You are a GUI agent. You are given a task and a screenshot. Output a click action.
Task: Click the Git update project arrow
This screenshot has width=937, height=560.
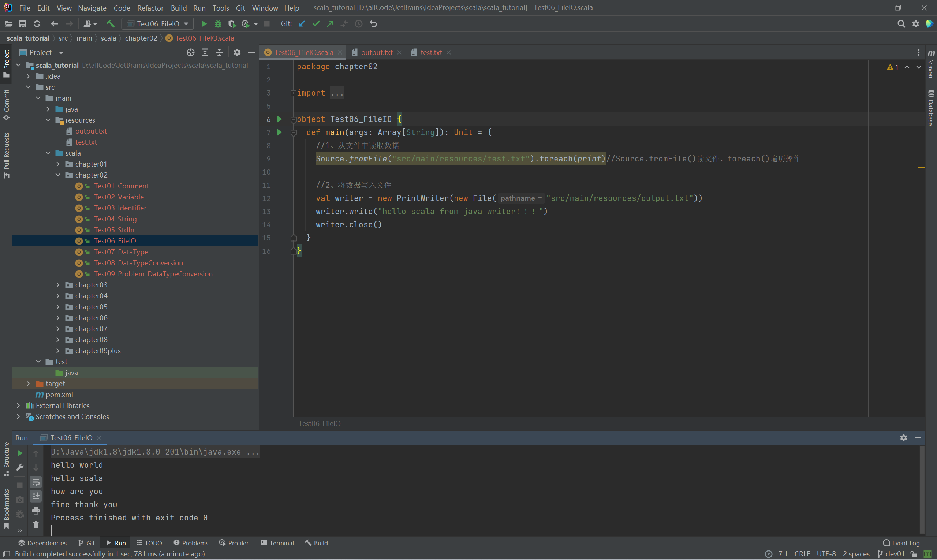coord(302,24)
